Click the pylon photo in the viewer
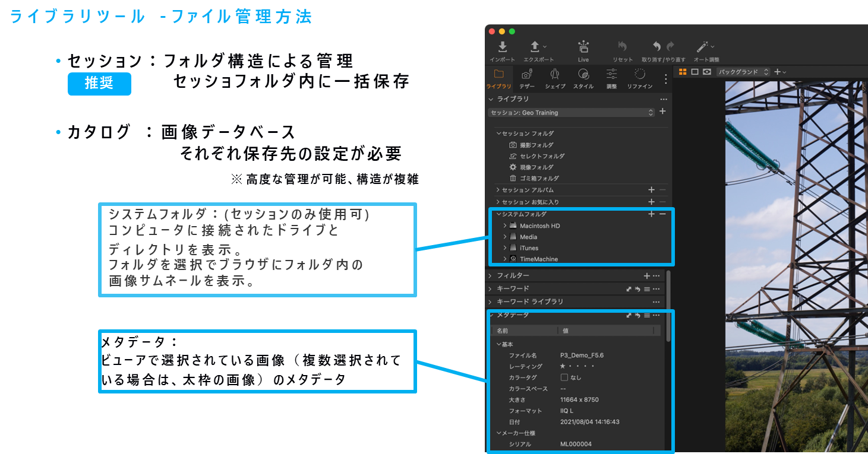The width and height of the screenshot is (868, 454). pos(796,267)
